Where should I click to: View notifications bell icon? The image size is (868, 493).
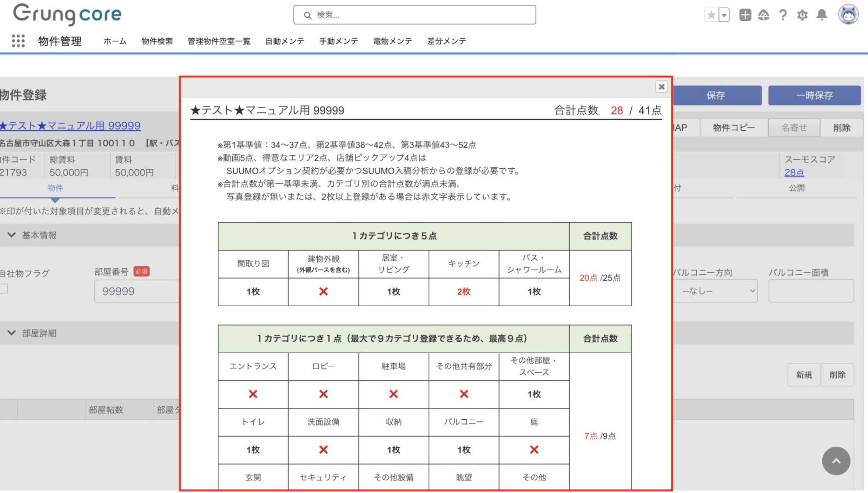822,15
